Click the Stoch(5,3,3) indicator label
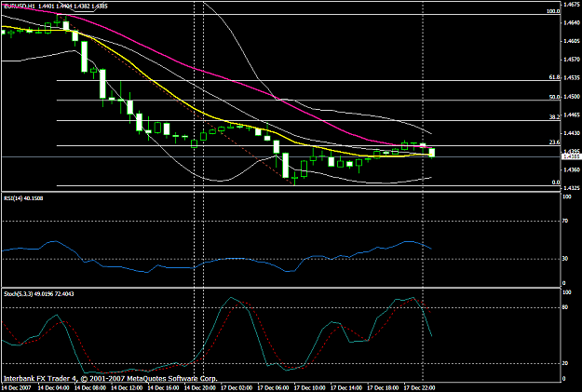 coord(38,293)
